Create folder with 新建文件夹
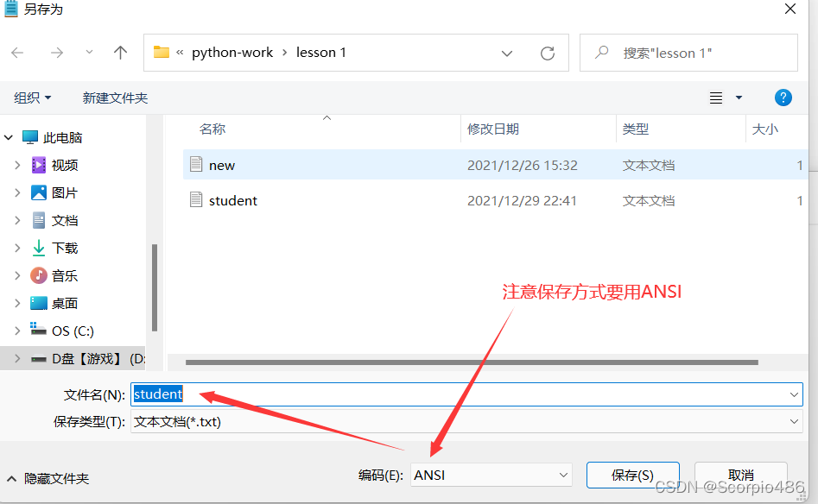The width and height of the screenshot is (818, 504). [115, 98]
